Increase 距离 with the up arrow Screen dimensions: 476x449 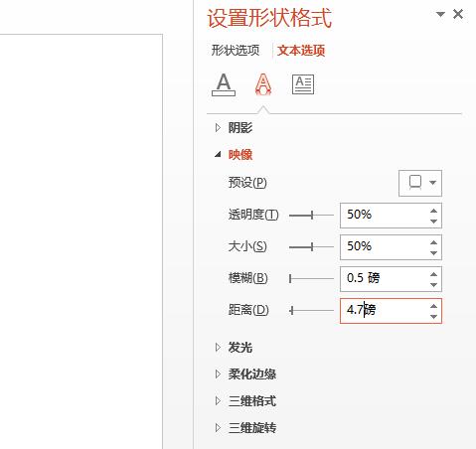point(434,306)
